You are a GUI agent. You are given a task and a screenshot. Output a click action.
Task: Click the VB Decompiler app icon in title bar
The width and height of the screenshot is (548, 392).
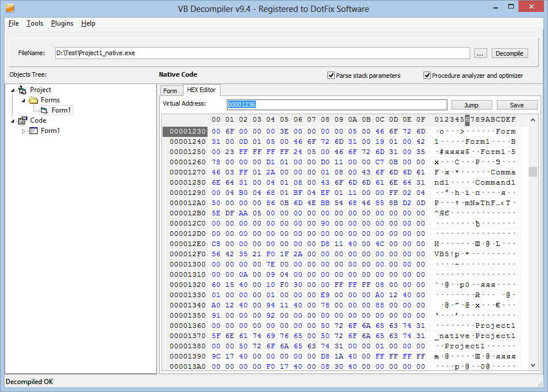click(10, 8)
